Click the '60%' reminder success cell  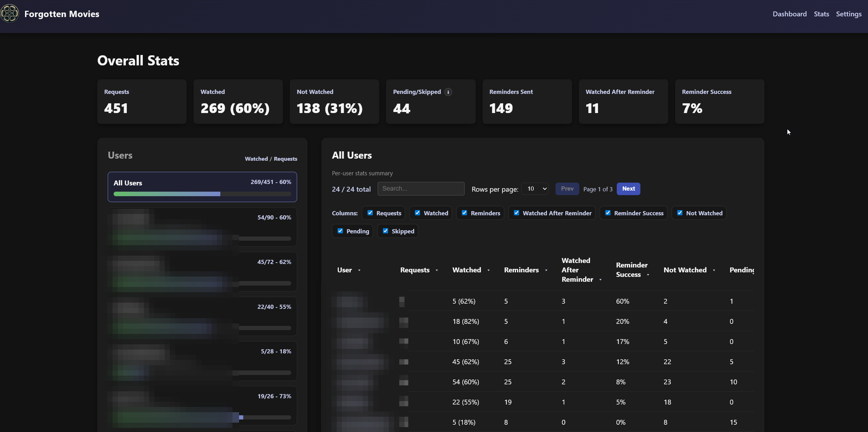coord(622,301)
